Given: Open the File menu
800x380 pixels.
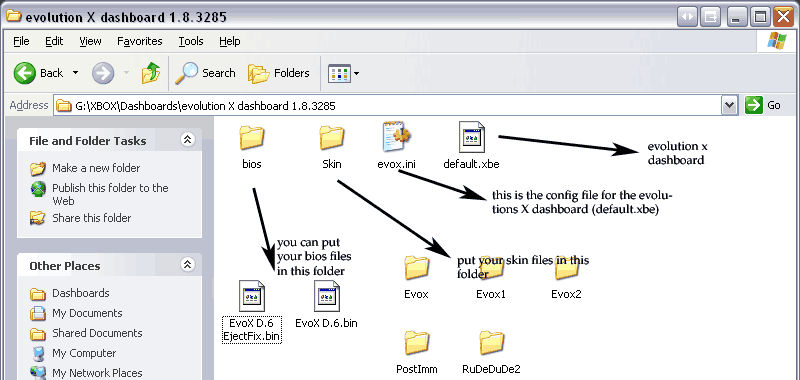Looking at the screenshot, I should pyautogui.click(x=21, y=41).
